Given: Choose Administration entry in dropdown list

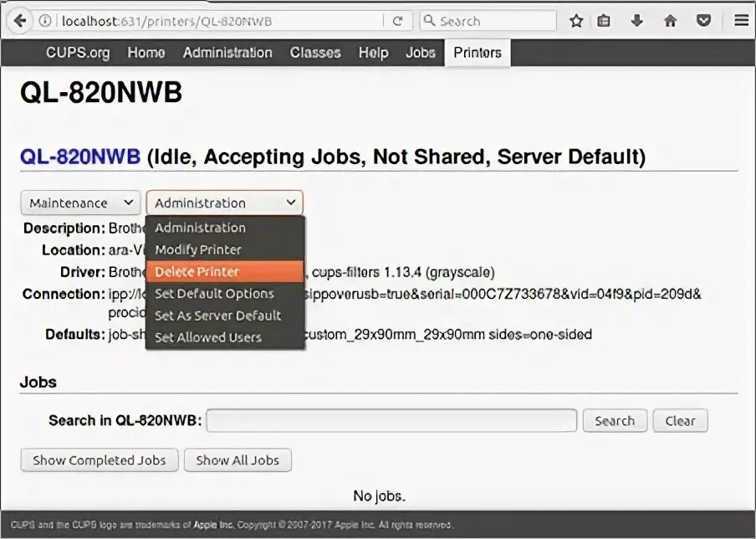Looking at the screenshot, I should click(225, 228).
